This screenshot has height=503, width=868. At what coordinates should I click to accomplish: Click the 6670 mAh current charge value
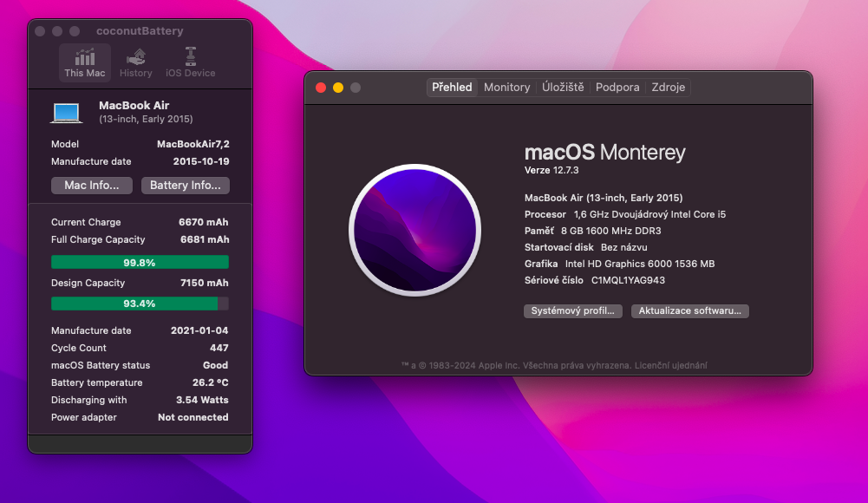pos(203,222)
